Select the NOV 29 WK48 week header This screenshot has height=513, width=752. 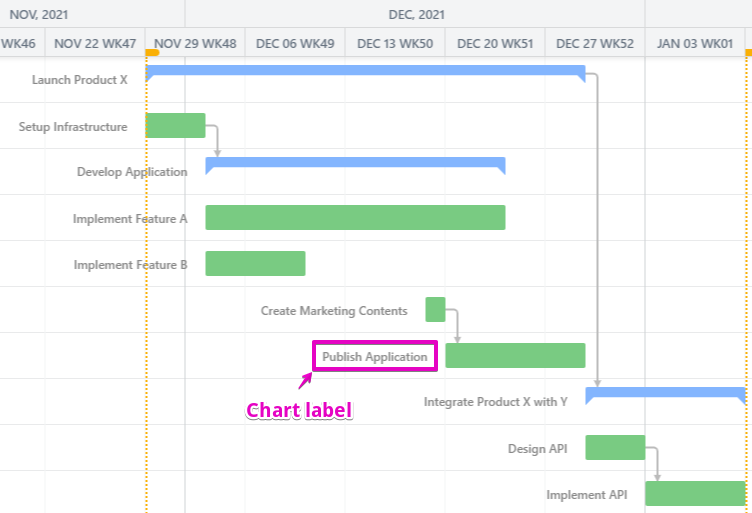click(x=196, y=43)
